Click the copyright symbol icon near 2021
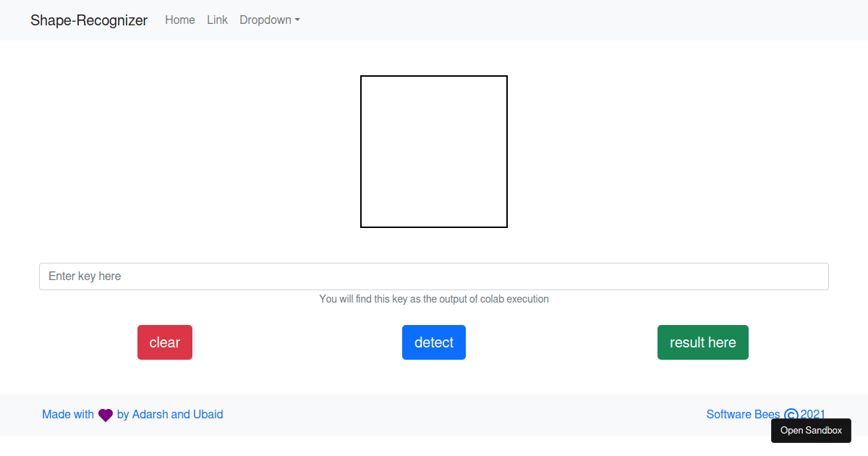This screenshot has width=868, height=456. 791,415
